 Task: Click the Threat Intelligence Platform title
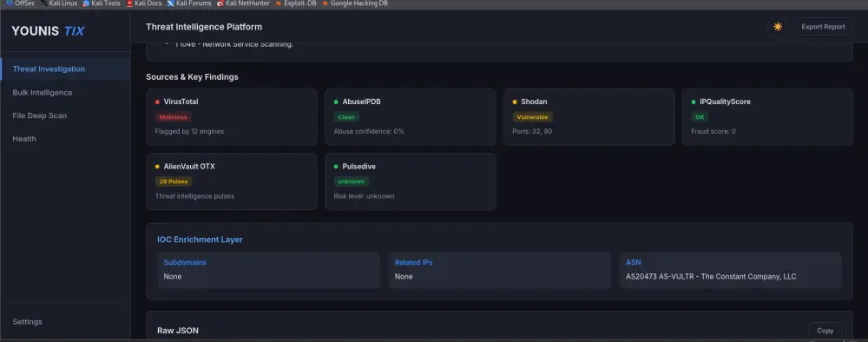204,27
